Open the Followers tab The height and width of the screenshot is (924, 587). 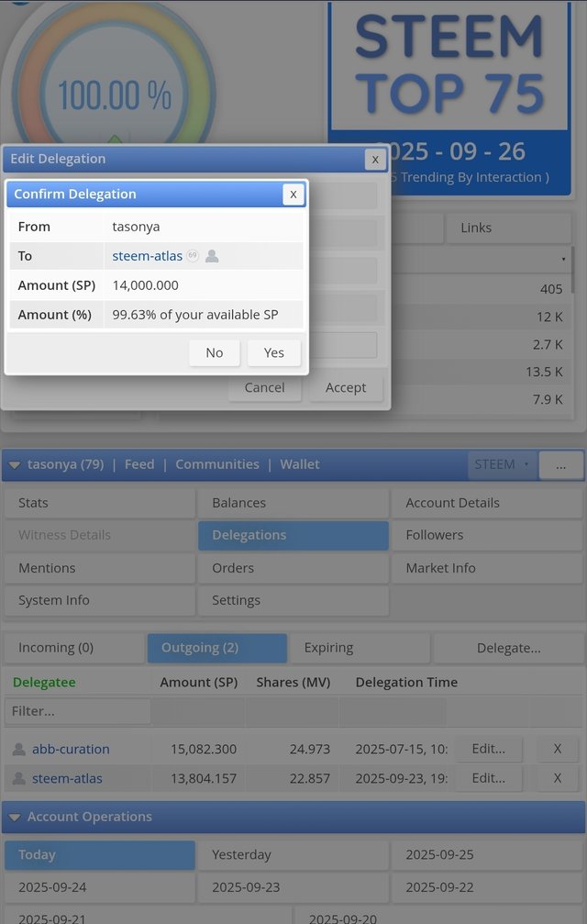487,535
